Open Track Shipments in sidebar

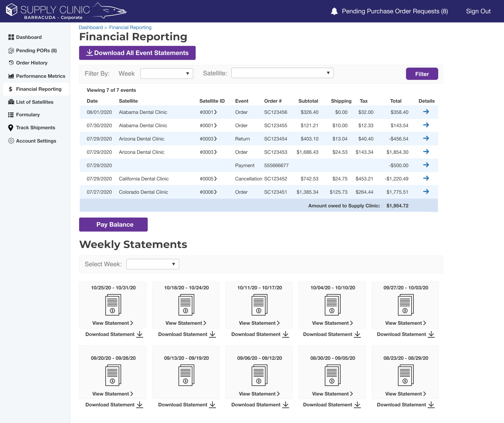pyautogui.click(x=35, y=128)
